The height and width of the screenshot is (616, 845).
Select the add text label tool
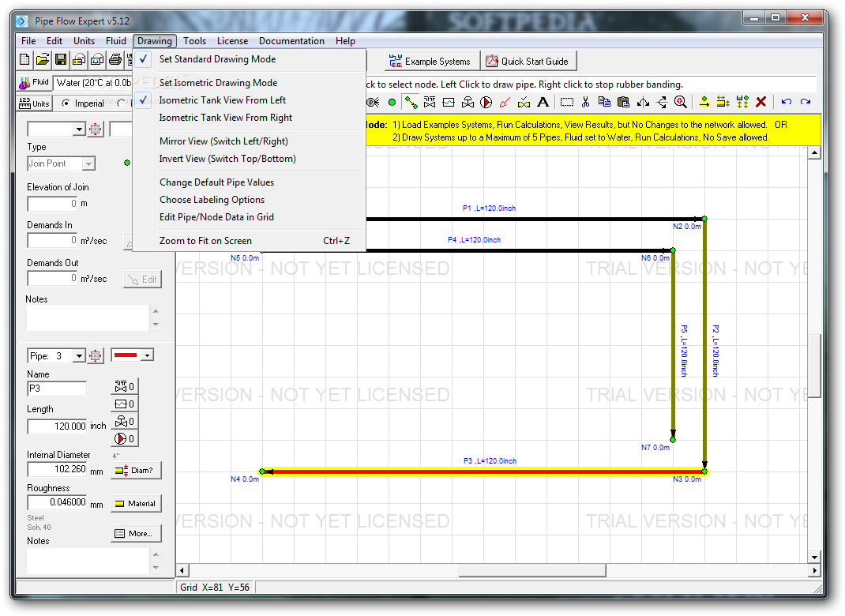point(543,102)
